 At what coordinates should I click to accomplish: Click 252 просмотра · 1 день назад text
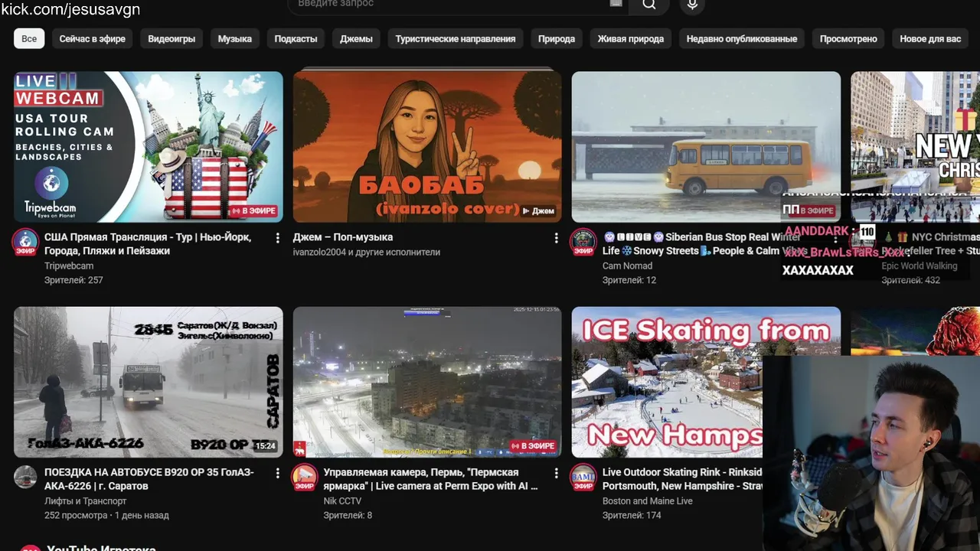[106, 516]
